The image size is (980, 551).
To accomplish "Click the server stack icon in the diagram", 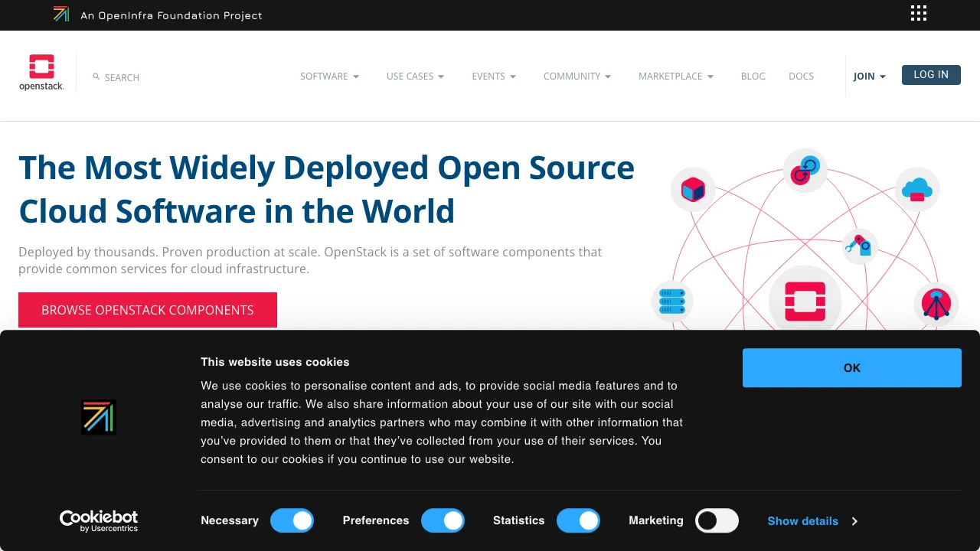I will click(671, 302).
